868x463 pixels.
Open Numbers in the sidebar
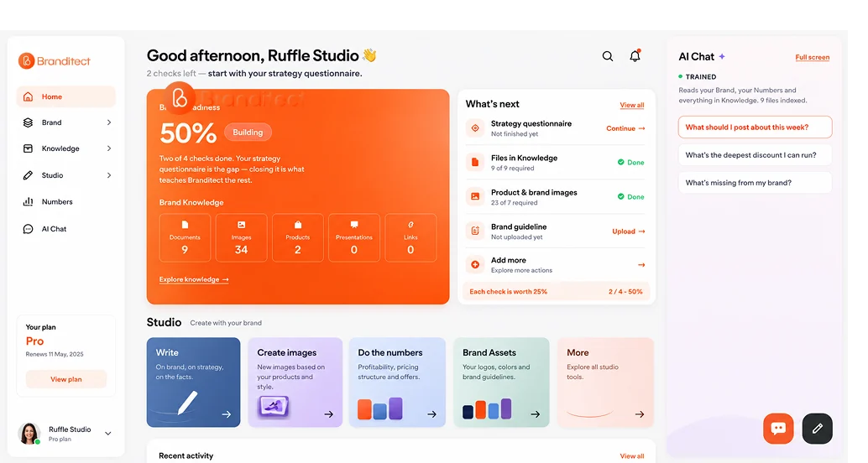(65, 202)
